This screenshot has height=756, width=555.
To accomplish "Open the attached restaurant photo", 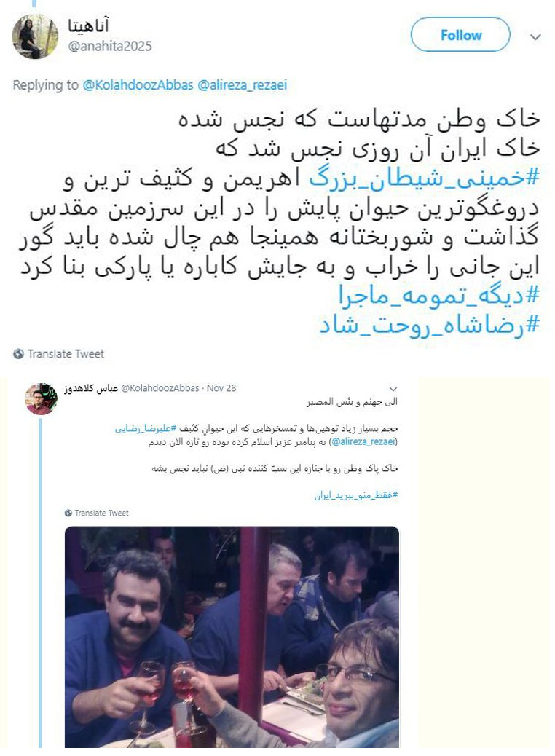I will pos(232,637).
